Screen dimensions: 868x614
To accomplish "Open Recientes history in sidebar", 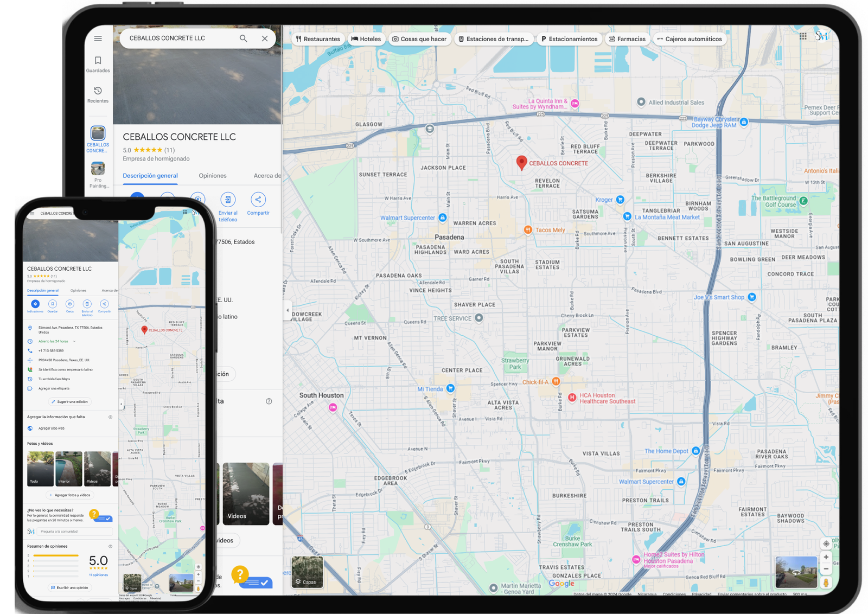I will pyautogui.click(x=98, y=94).
